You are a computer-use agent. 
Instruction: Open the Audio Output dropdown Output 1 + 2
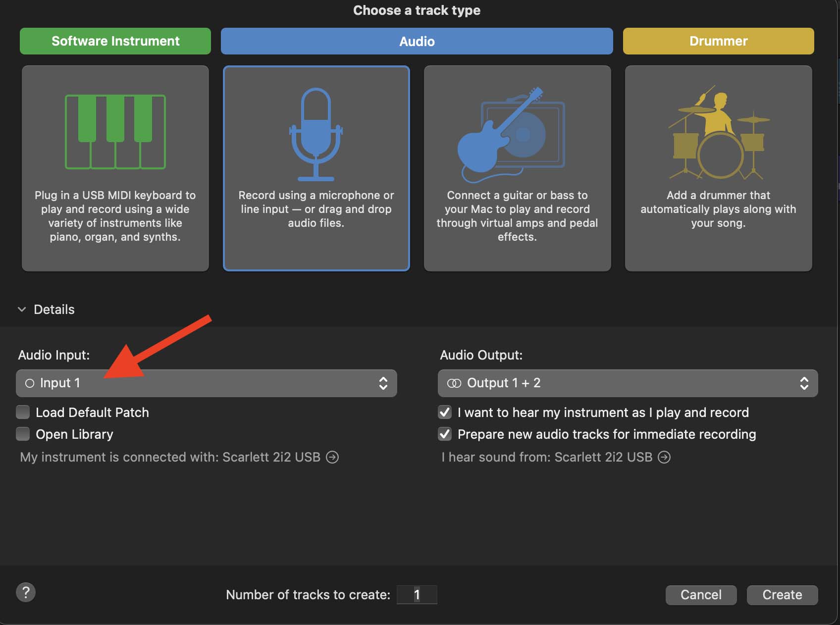click(x=628, y=383)
